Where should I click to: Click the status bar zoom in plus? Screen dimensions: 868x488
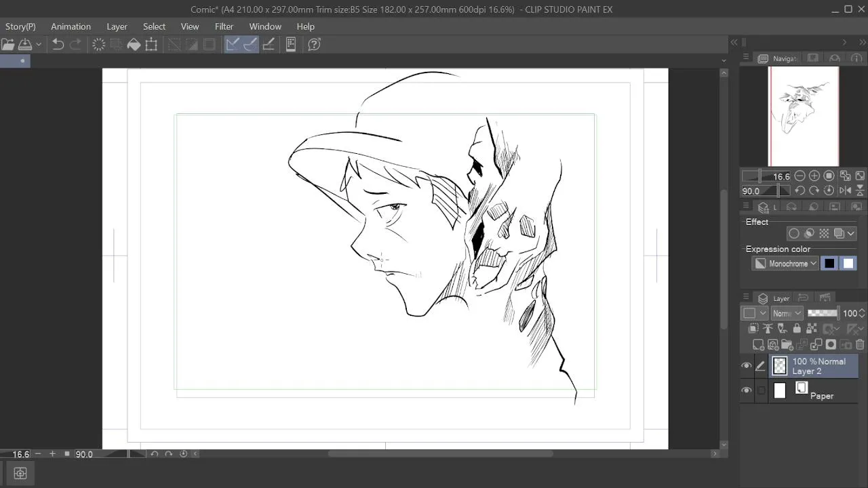[x=52, y=454]
